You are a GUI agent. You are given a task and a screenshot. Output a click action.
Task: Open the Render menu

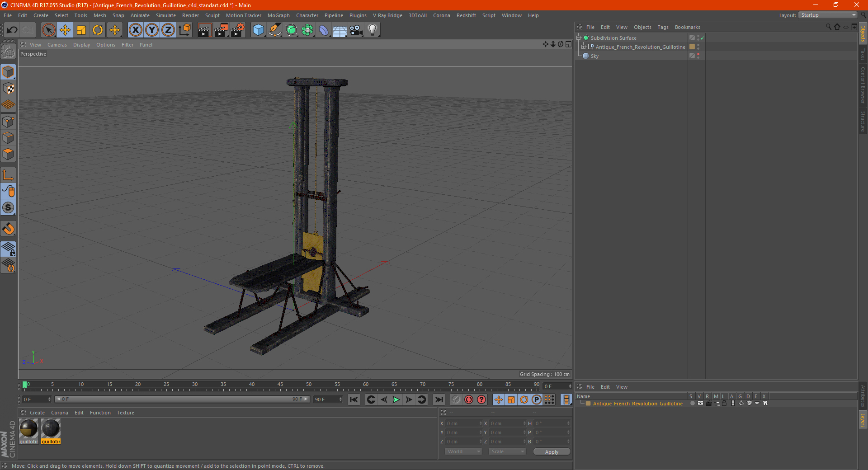pos(190,15)
